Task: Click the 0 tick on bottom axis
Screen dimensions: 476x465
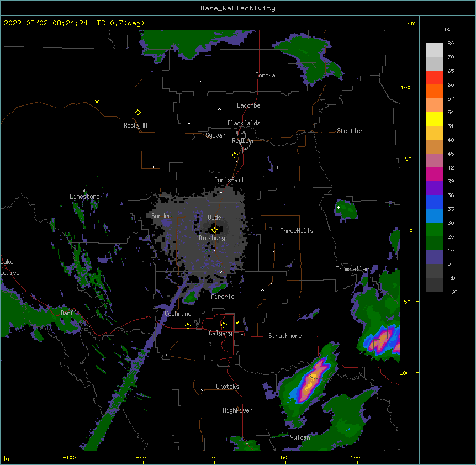Action: [x=213, y=458]
